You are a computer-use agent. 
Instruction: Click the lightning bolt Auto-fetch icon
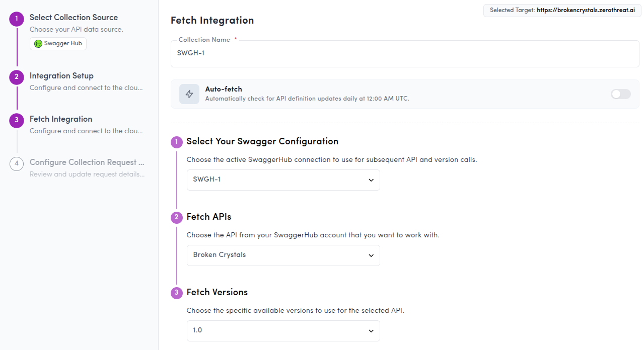189,94
